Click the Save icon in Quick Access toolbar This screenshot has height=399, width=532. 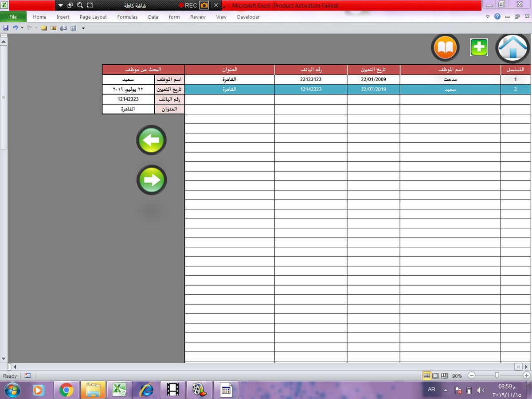coord(6,27)
